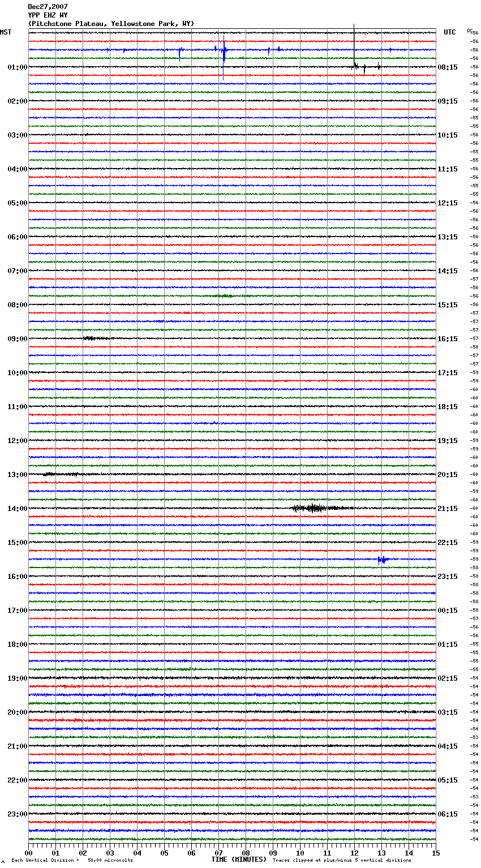Click the "Each Vertical Division = 50.00 microvolts" note

click(72, 861)
